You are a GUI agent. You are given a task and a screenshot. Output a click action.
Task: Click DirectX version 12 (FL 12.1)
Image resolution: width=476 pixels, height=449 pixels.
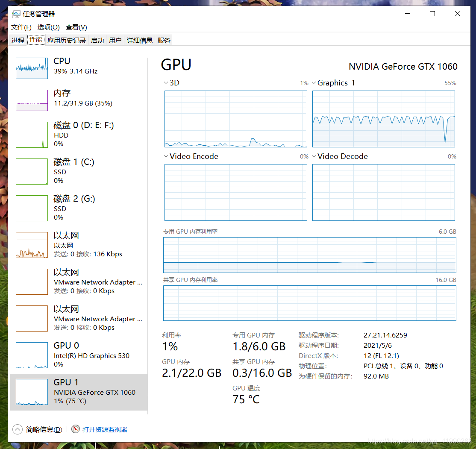(381, 356)
